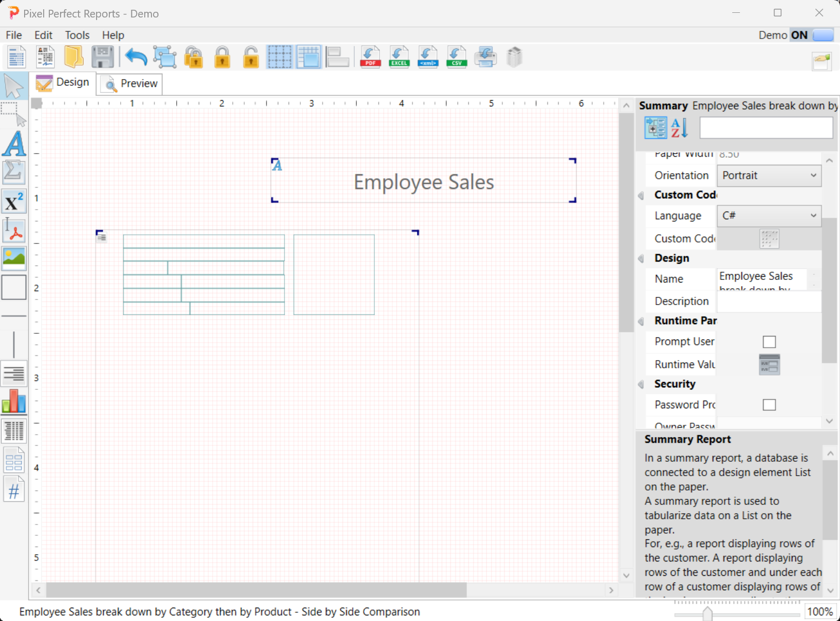Select the page number hash tool
The height and width of the screenshot is (621, 840).
coord(13,490)
